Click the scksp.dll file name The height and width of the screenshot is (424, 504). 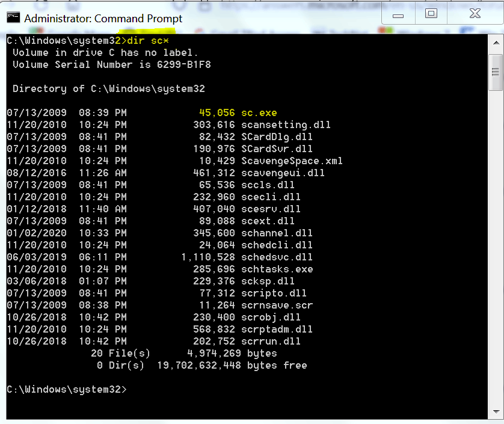pyautogui.click(x=268, y=281)
